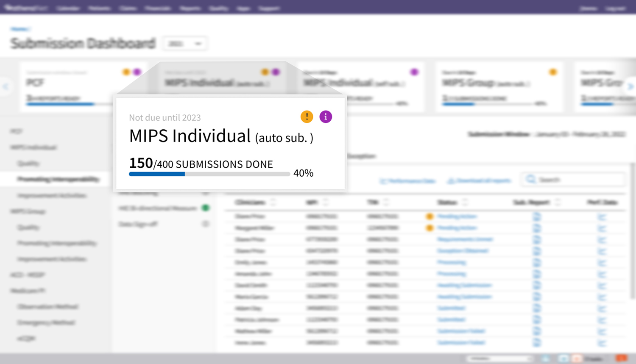Viewport: 636px width, 364px height.
Task: Open the Financials menu in top navigation
Action: (x=158, y=8)
